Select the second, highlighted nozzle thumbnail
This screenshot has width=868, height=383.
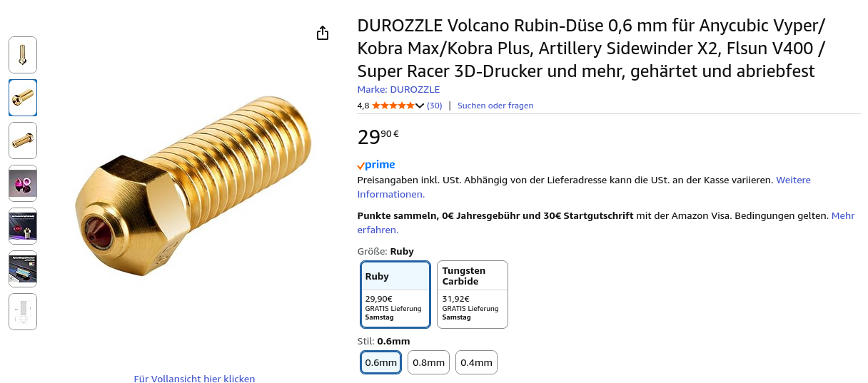pos(23,98)
